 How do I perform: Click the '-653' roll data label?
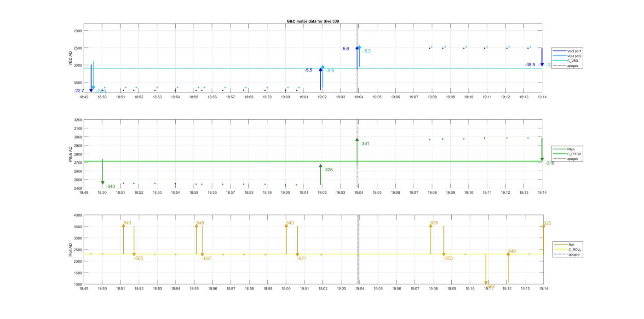click(x=448, y=258)
